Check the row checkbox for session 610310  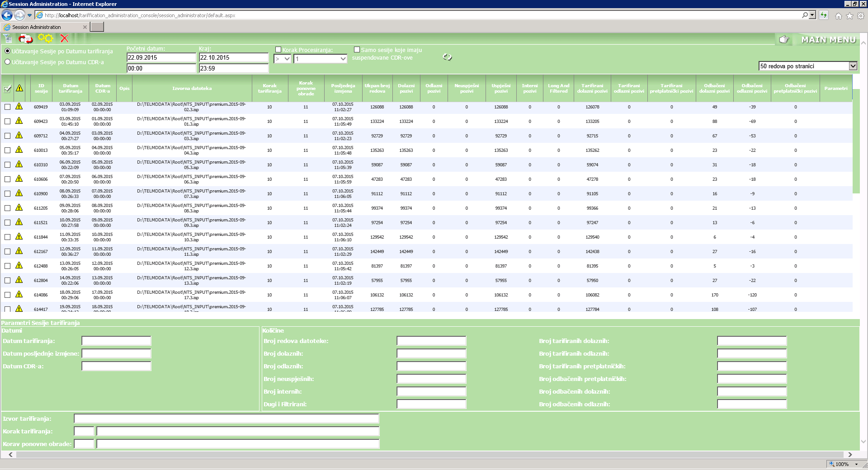(x=7, y=165)
